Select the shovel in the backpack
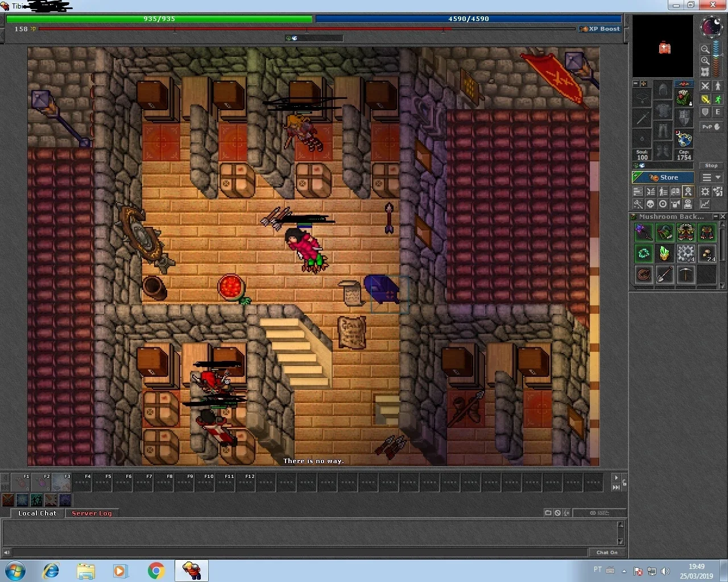 coord(664,275)
